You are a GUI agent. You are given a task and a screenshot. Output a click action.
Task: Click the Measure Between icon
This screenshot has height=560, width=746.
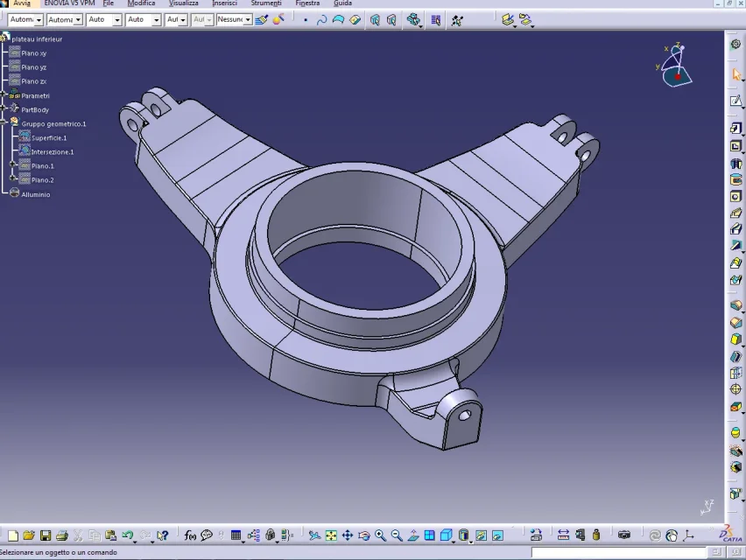tap(563, 535)
